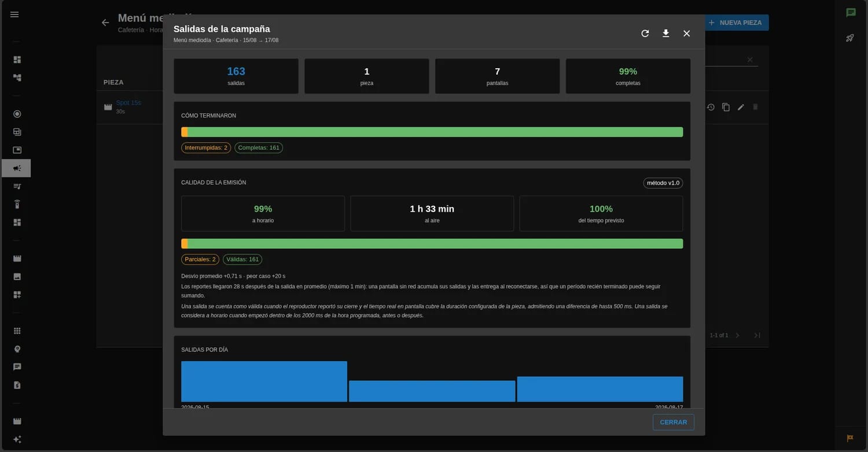Open the music playlist sidebar icon

click(17, 186)
